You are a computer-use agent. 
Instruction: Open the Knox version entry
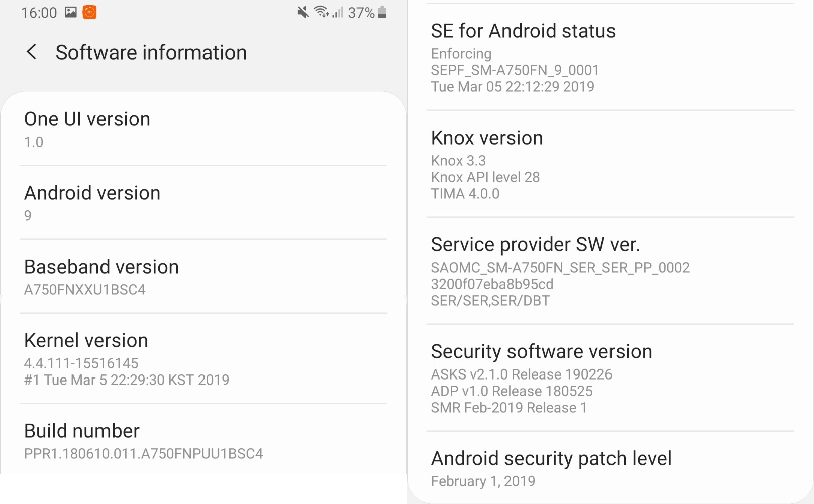point(610,164)
